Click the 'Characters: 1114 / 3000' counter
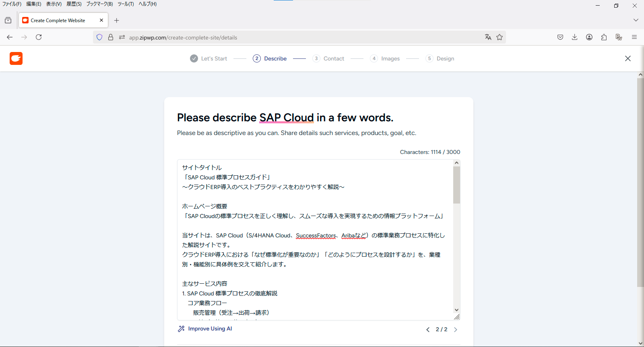The image size is (644, 347). [430, 152]
